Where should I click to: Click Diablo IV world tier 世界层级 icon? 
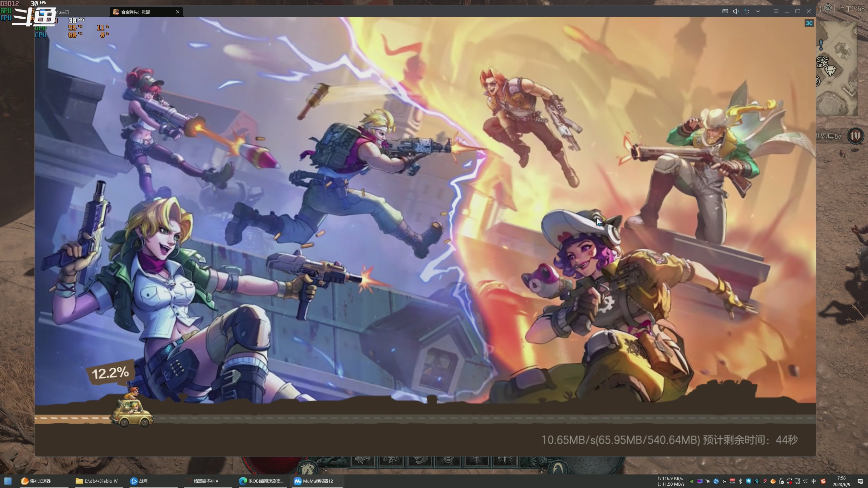click(855, 136)
